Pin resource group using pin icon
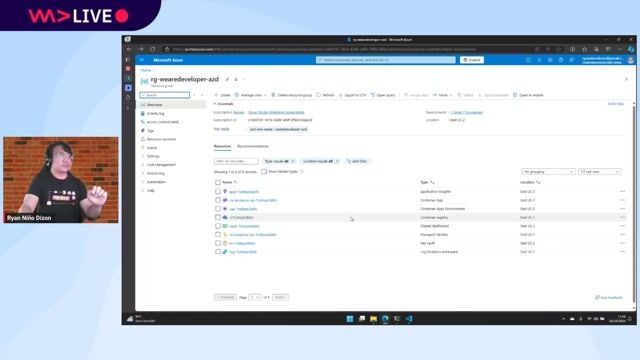The image size is (640, 360). point(236,79)
